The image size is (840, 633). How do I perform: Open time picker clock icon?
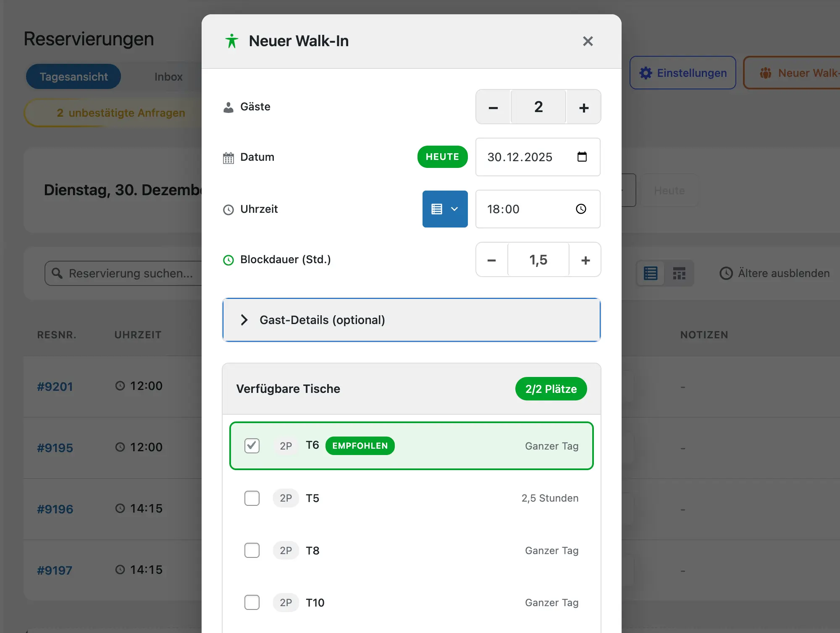click(x=581, y=209)
